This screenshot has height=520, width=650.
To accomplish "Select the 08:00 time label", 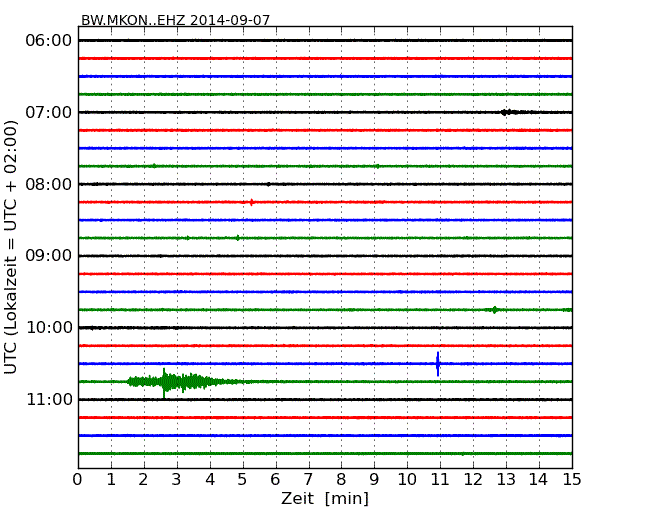I will (x=49, y=184).
